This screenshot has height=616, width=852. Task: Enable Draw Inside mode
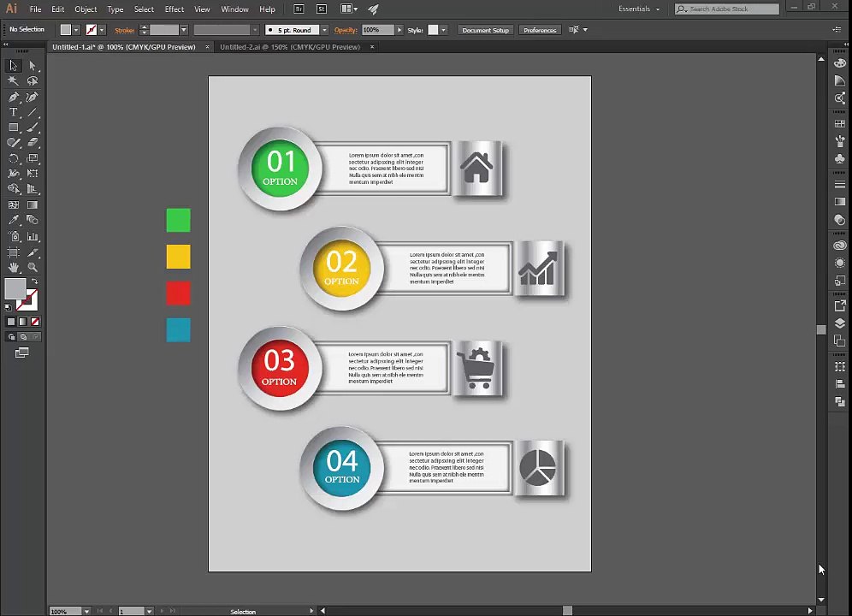[x=35, y=337]
